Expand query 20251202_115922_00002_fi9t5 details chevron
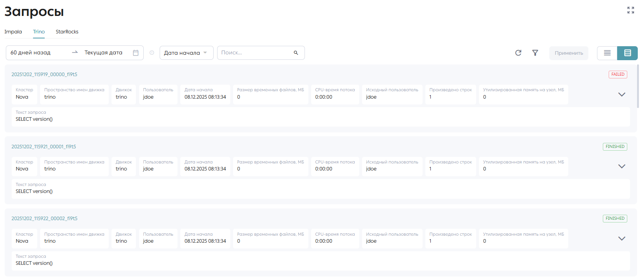This screenshot has height=278, width=644. [x=621, y=238]
